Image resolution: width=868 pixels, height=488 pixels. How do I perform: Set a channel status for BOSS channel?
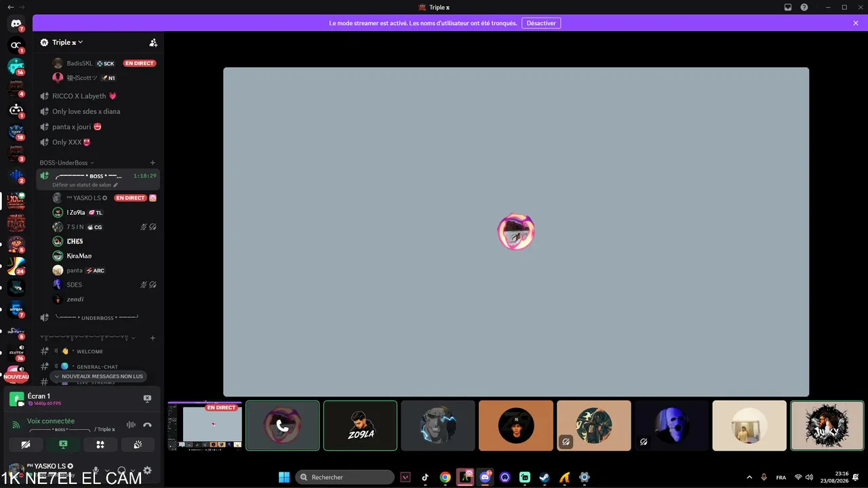85,185
